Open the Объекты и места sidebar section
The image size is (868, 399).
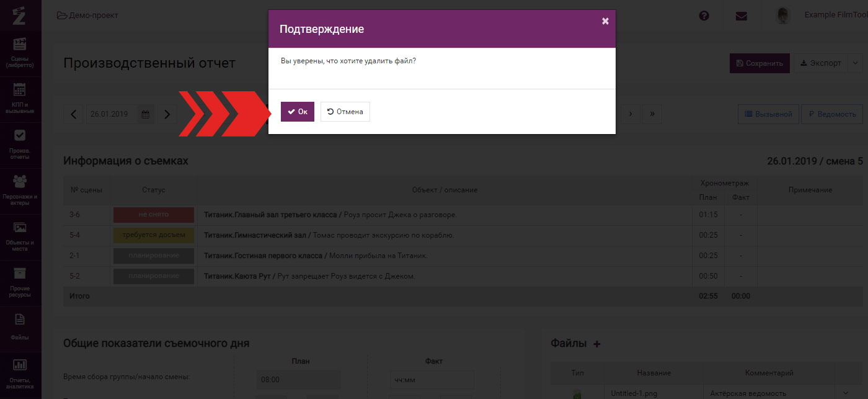coord(20,236)
